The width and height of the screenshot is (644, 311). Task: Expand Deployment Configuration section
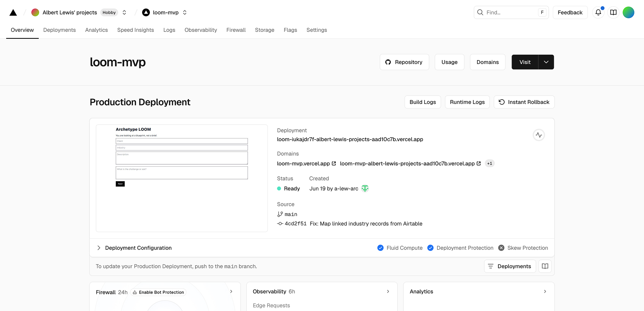(x=134, y=248)
